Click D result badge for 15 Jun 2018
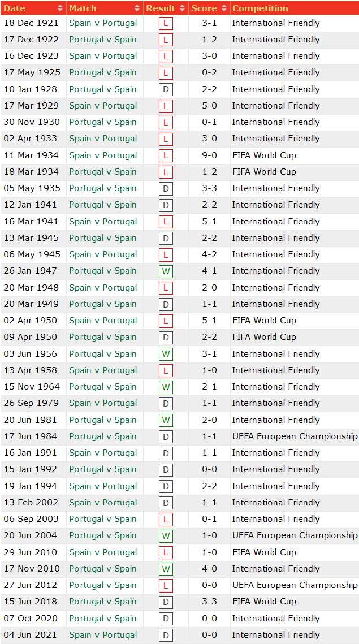Screen dimensions: 359x644 click(166, 602)
